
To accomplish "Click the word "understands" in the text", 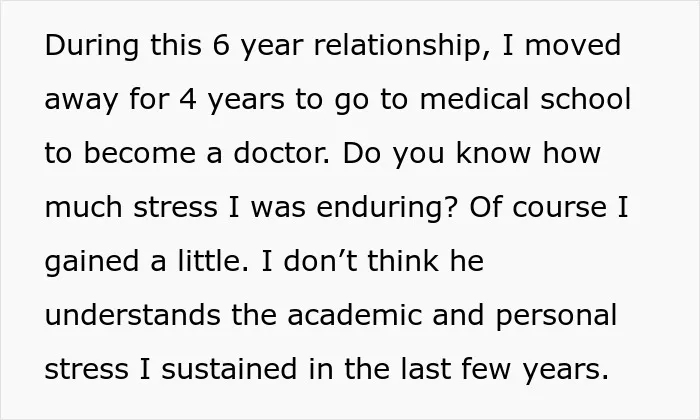I will (133, 315).
